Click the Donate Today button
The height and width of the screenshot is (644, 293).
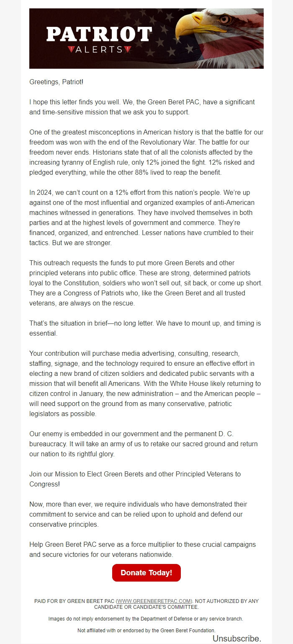point(146,572)
